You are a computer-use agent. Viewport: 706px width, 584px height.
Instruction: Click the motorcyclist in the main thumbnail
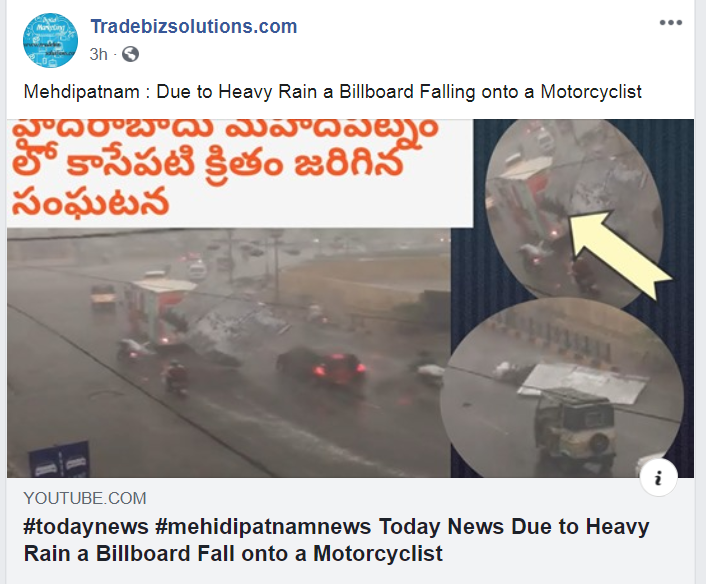coord(176,378)
